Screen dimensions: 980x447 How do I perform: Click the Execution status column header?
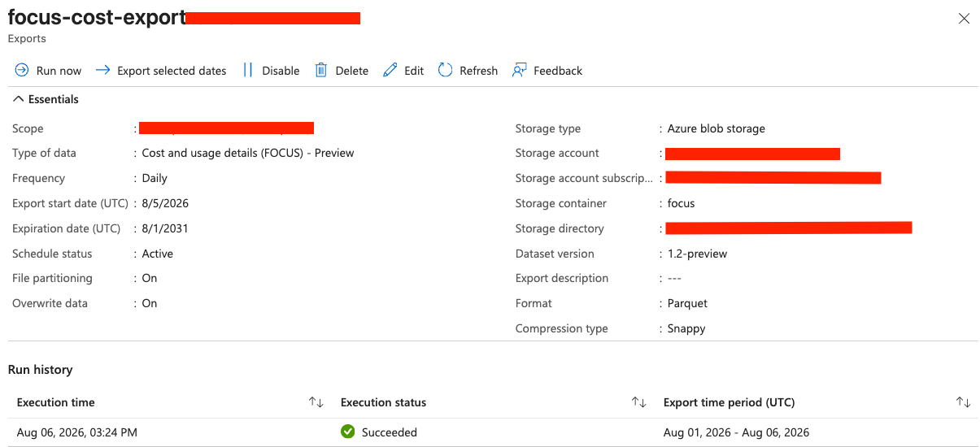point(383,402)
